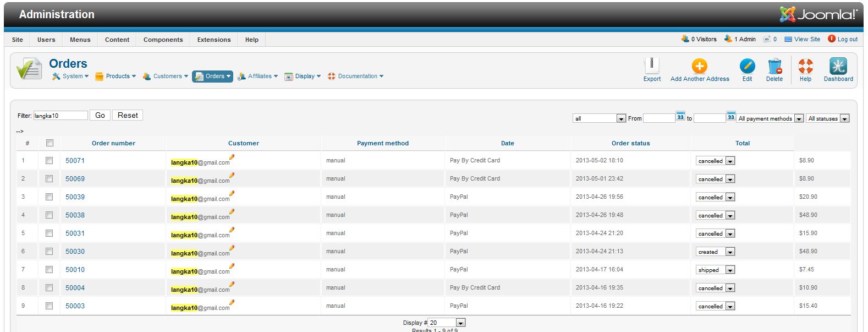Click the Joomla! logo

tap(818, 14)
